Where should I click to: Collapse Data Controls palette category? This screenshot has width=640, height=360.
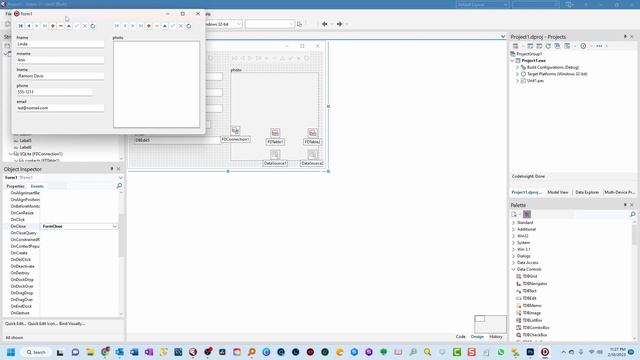coord(513,269)
